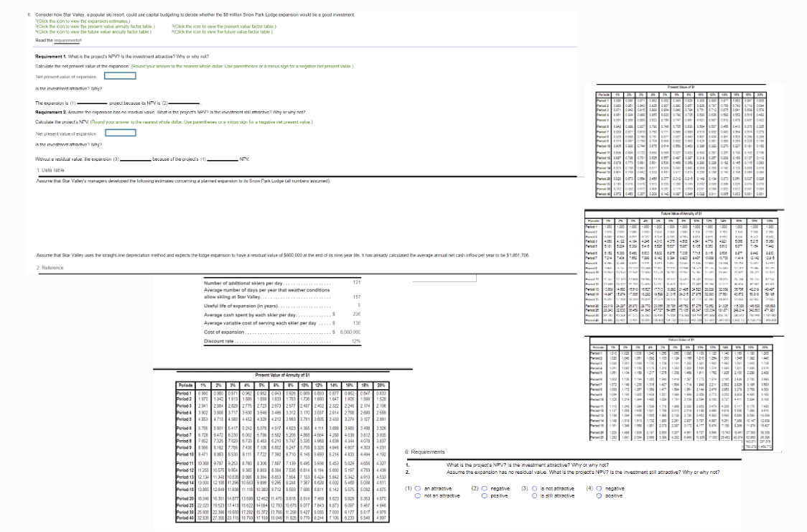Click requirement list item 2 about no residual value
The height and width of the screenshot is (532, 807).
pos(582,472)
